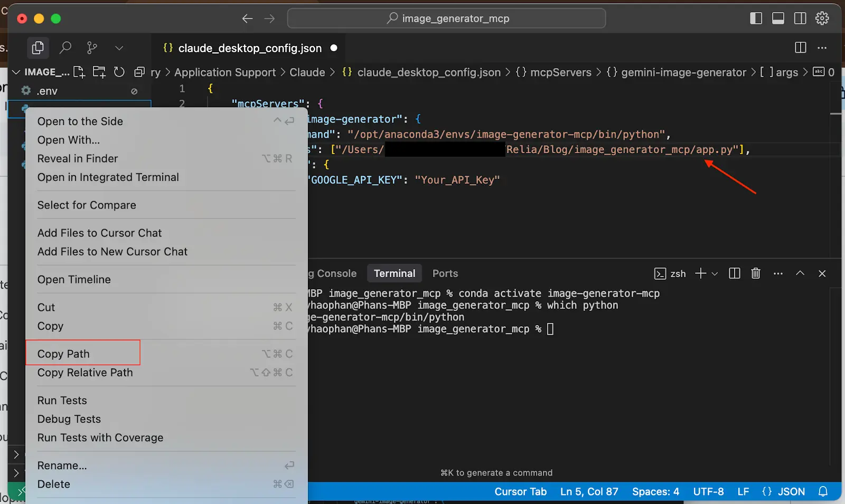Screen dimensions: 845x504
Task: Choose Run Tests with Coverage
Action: [166, 438]
